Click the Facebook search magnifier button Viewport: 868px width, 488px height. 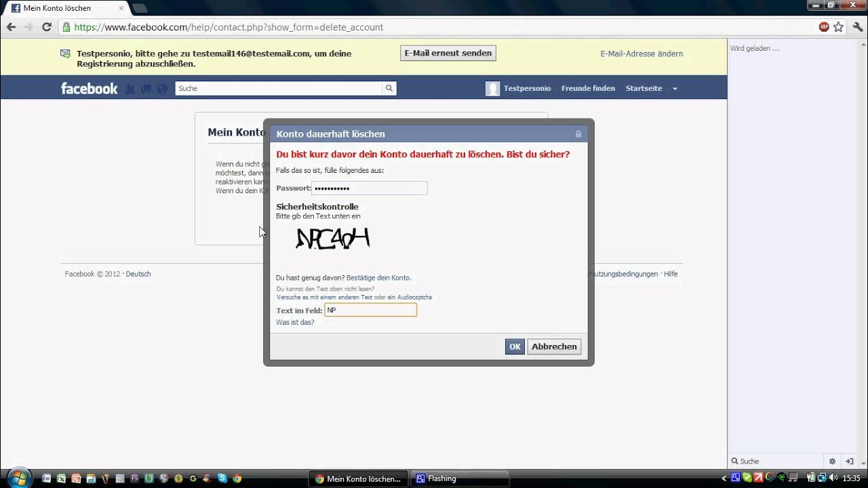point(389,88)
